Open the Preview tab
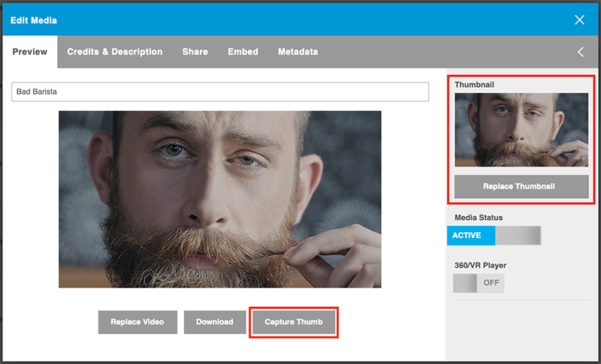Viewport: 601px width, 364px height. click(x=30, y=52)
